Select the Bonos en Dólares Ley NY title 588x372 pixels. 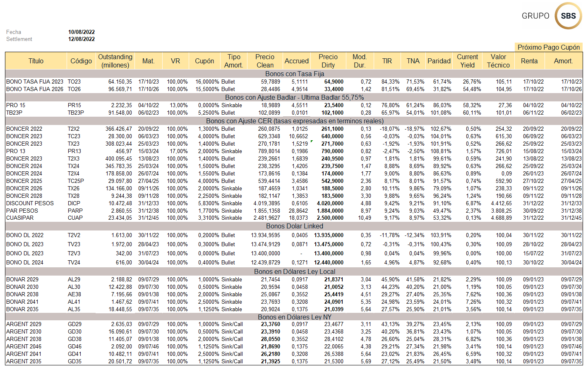295,317
